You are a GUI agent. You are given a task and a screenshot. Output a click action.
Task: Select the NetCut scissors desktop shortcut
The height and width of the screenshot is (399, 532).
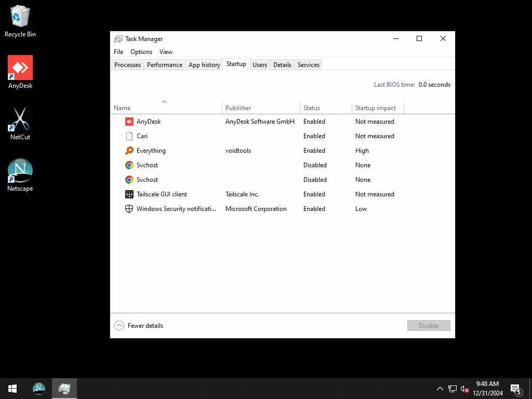coord(20,124)
